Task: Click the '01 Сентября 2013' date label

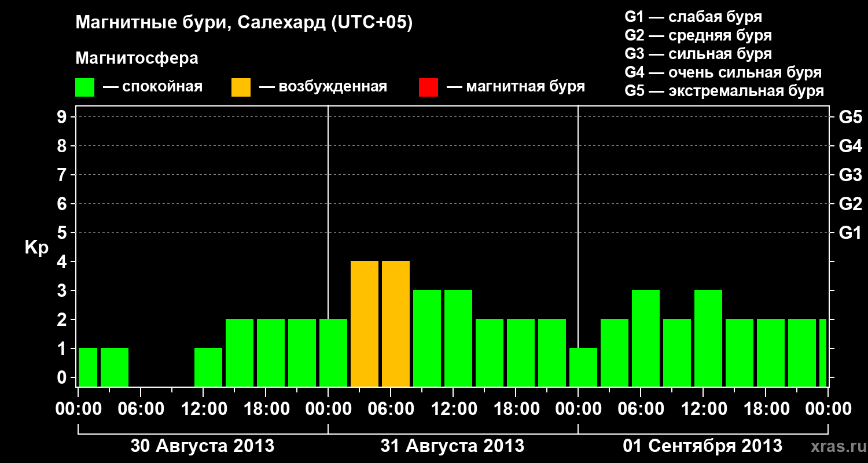Action: point(703,446)
